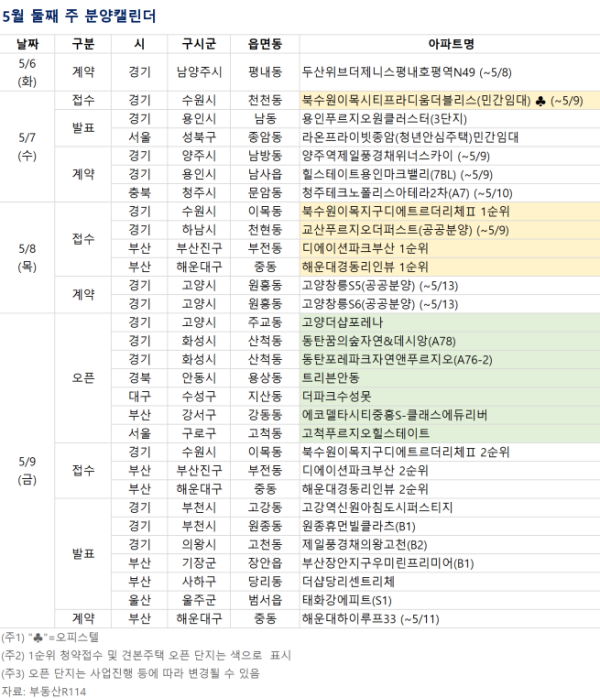Select the 오픈 category cell
Screen dimensions: 600x698
pyautogui.click(x=85, y=378)
